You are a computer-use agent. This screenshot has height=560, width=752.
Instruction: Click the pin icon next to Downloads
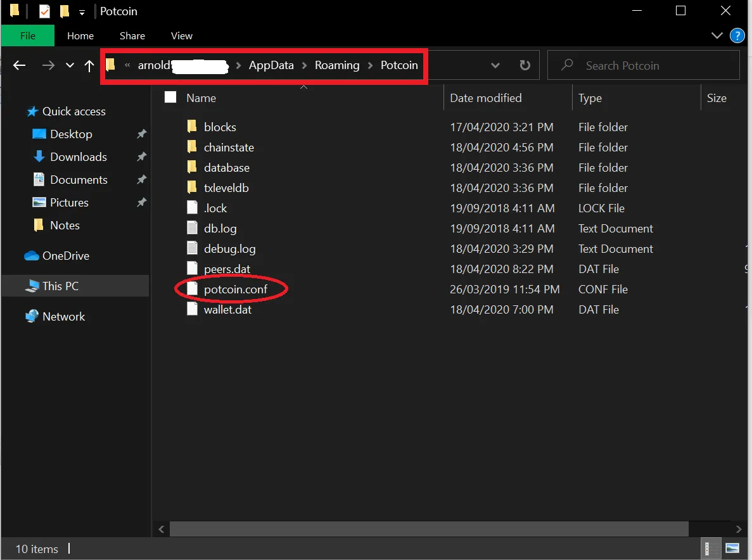click(141, 156)
